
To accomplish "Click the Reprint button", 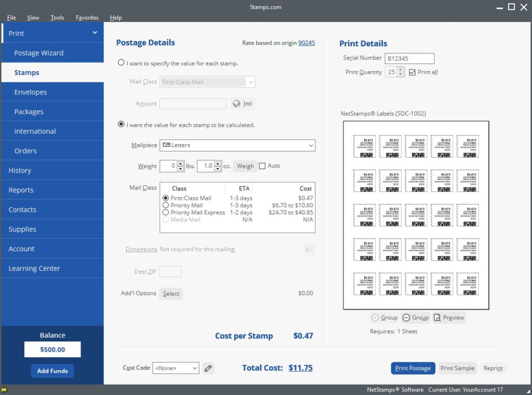I will (493, 368).
